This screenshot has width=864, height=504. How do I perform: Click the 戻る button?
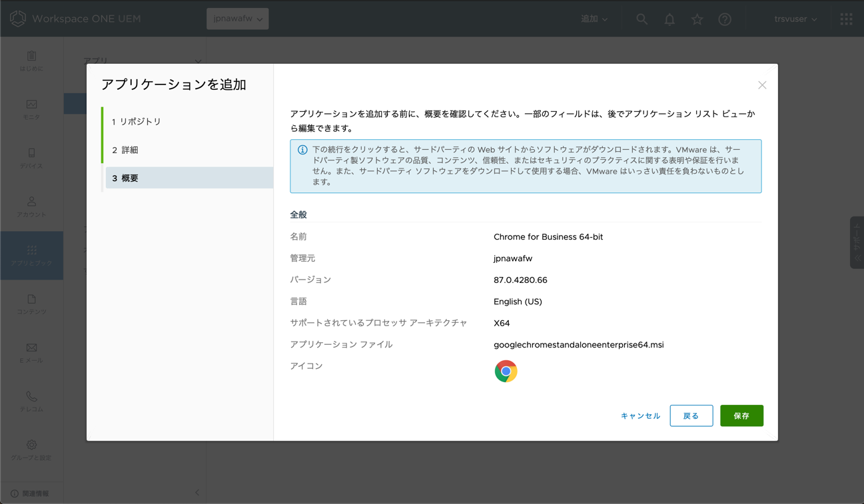691,415
